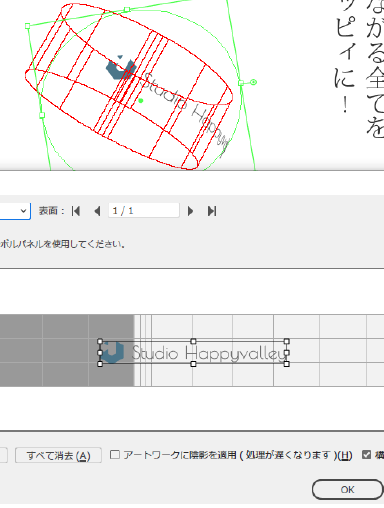Click the green top-left corner handle

tap(28, 26)
